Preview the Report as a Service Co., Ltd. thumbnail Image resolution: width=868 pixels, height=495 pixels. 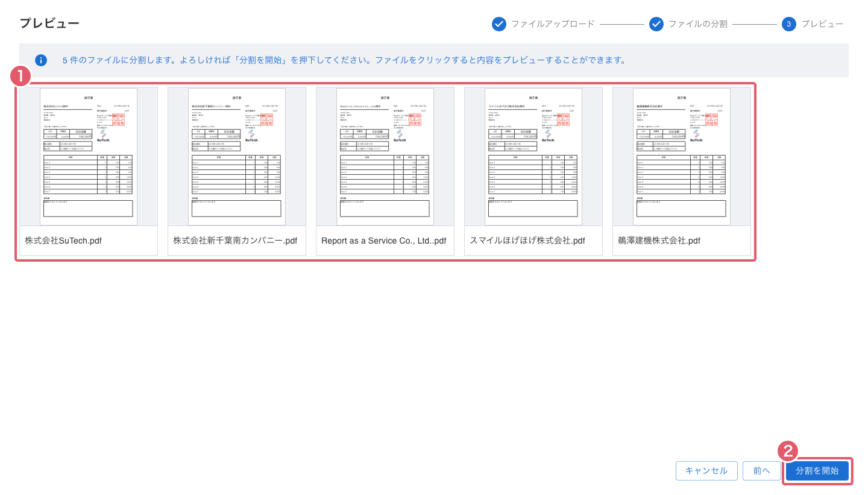click(385, 157)
